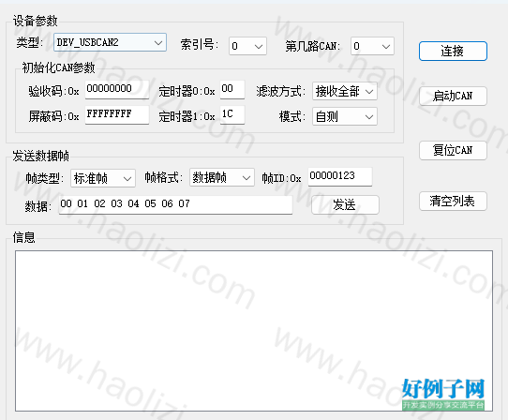
Task: Click the 启动CAN button
Action: (453, 96)
